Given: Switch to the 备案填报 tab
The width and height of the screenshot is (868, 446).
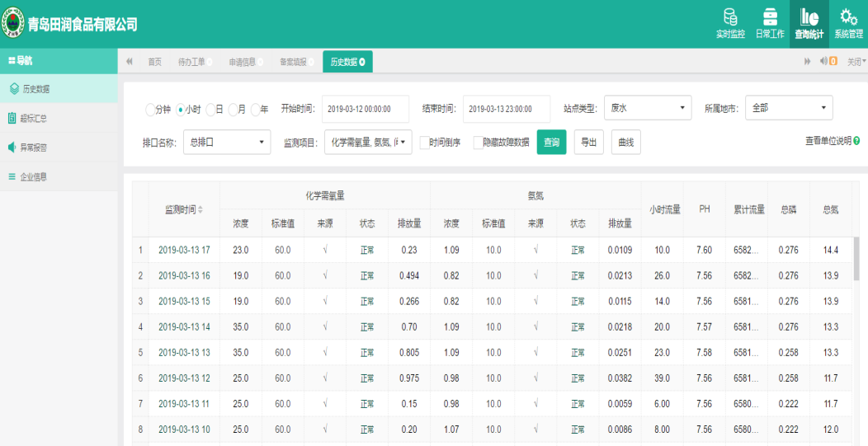Looking at the screenshot, I should click(293, 62).
